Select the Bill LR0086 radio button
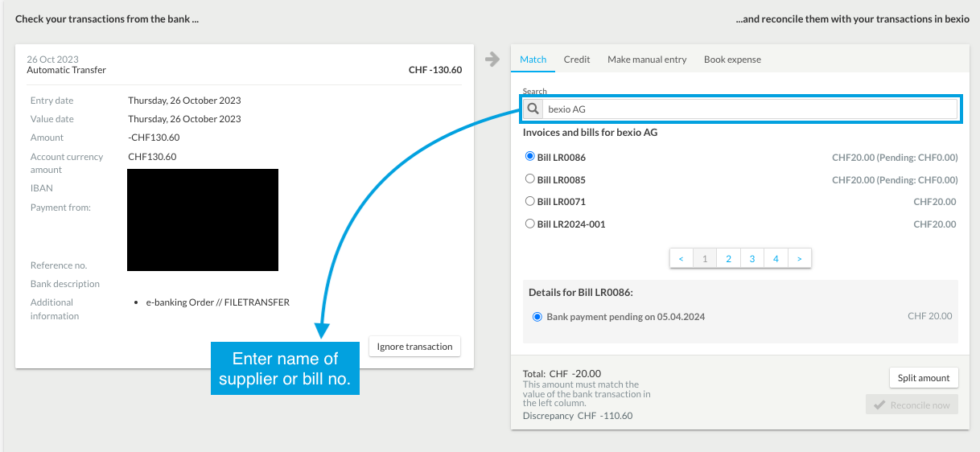The height and width of the screenshot is (452, 980). tap(529, 157)
